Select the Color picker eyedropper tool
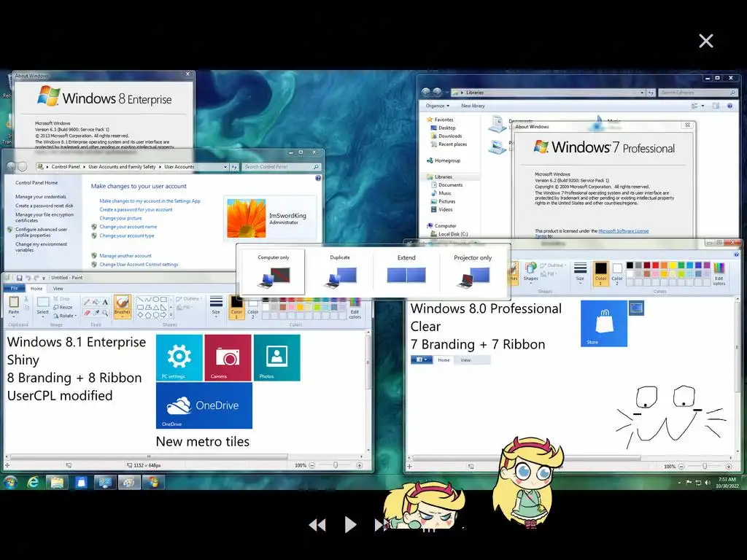 pyautogui.click(x=96, y=313)
